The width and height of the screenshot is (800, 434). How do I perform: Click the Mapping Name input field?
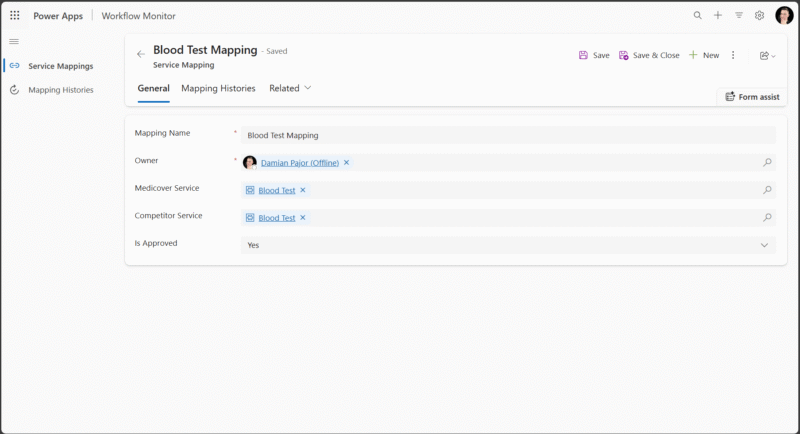pyautogui.click(x=508, y=135)
